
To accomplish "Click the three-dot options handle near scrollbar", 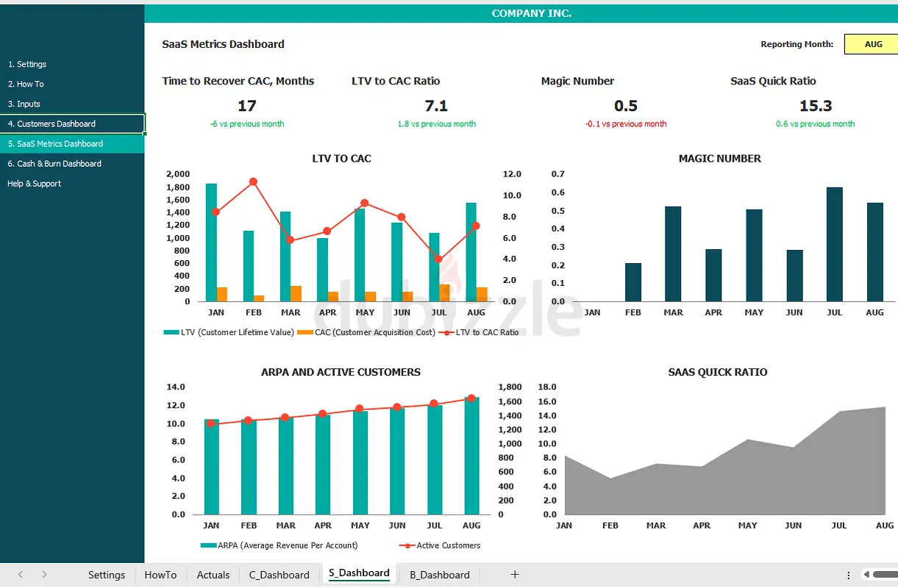I will [x=850, y=575].
